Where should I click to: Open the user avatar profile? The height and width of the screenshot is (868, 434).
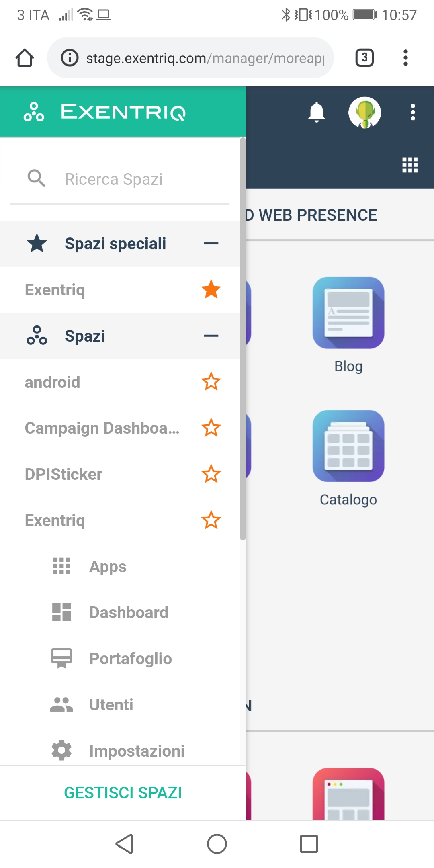coord(364,113)
